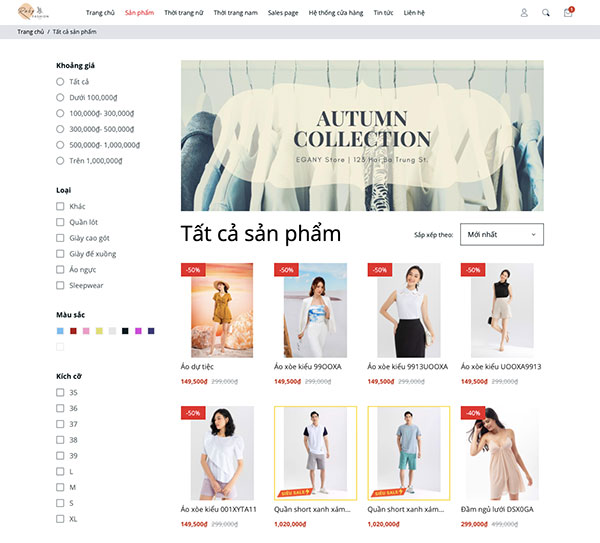Check size 37 filter

coord(60,424)
